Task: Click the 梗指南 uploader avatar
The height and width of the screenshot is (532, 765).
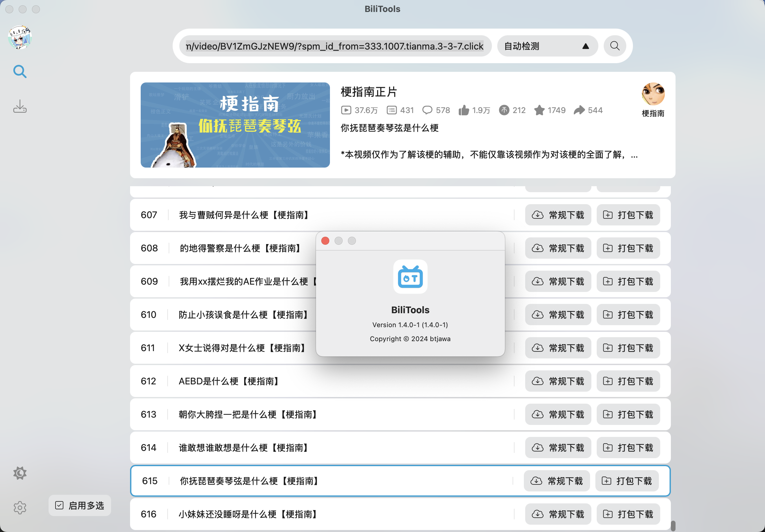Action: 653,94
